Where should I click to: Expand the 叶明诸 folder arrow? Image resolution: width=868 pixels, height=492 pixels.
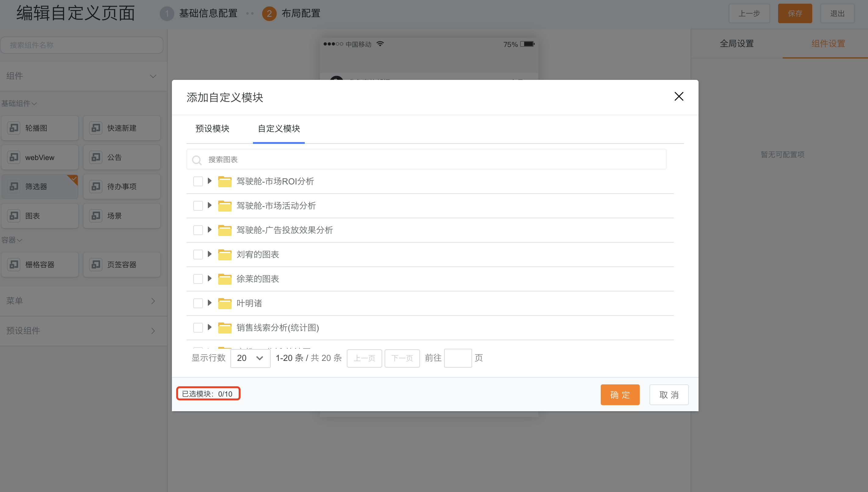coord(209,303)
